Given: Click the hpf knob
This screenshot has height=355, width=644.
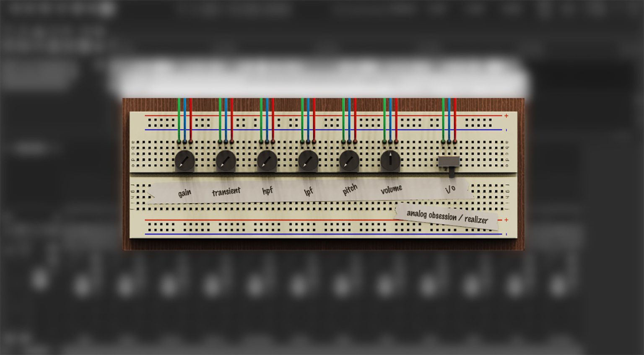Looking at the screenshot, I should 267,161.
